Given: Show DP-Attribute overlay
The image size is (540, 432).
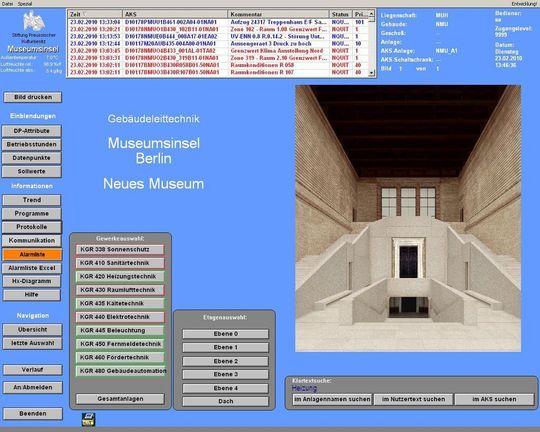Looking at the screenshot, I should coord(32,131).
